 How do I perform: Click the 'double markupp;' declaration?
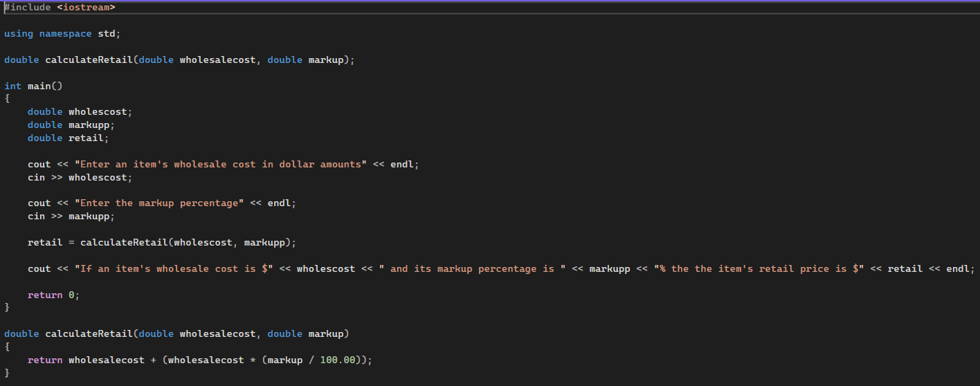pyautogui.click(x=71, y=125)
